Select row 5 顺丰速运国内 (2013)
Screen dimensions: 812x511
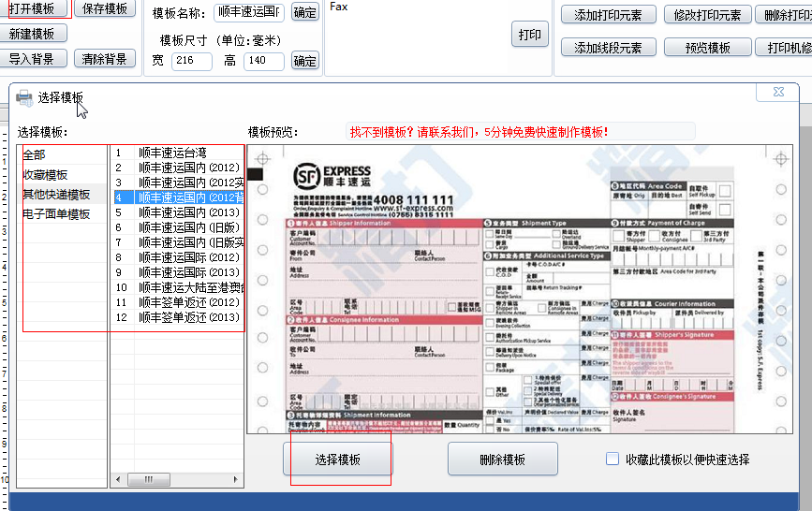178,212
